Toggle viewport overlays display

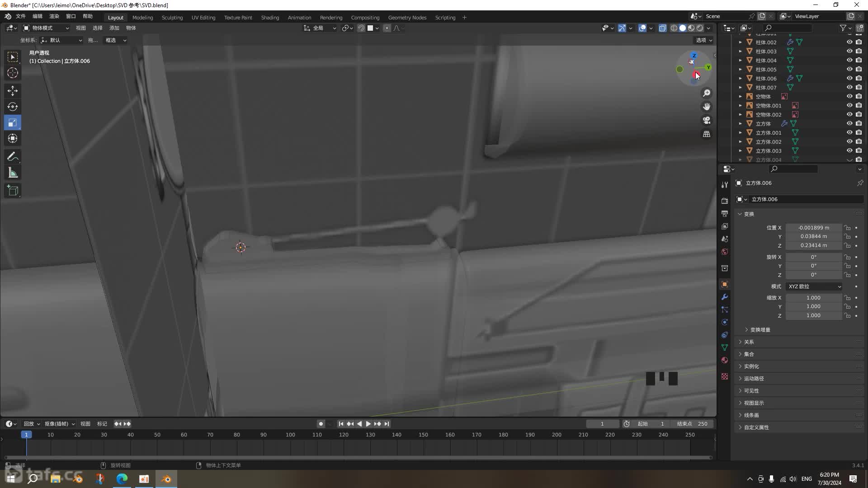(642, 28)
